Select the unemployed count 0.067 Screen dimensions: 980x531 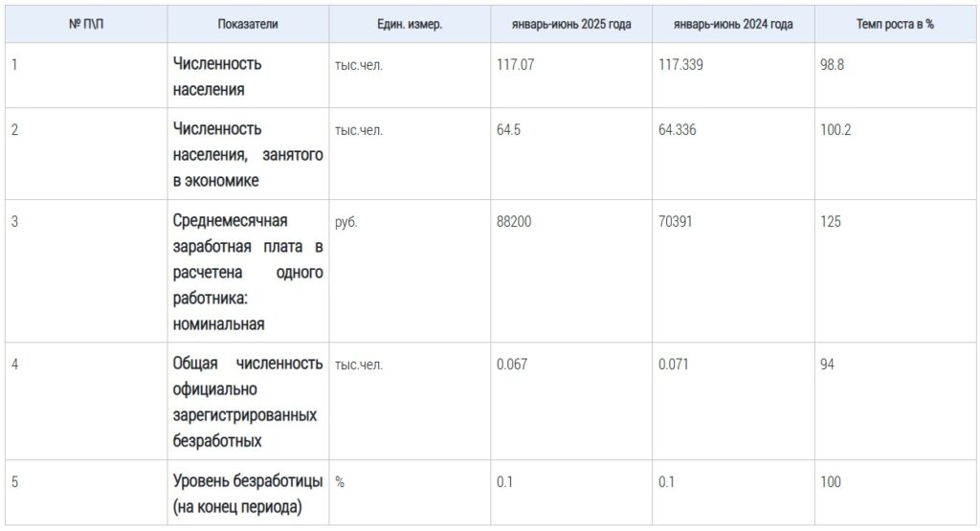point(512,365)
